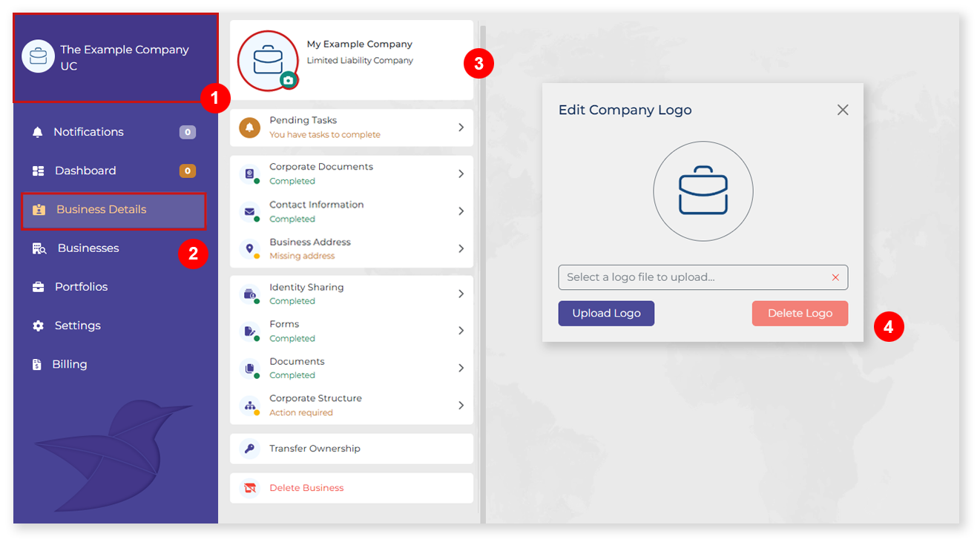Open Notifications in the sidebar
Viewport: 980px width, 545px height.
(88, 132)
